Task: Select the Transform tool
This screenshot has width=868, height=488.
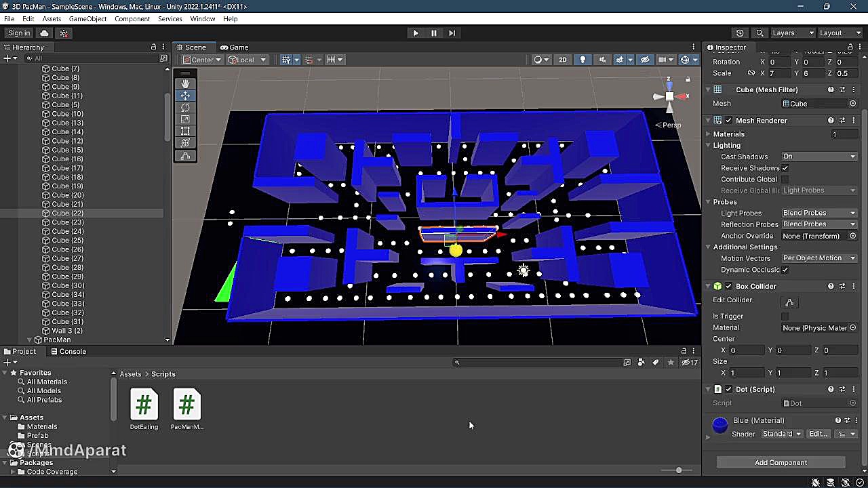Action: [x=185, y=143]
